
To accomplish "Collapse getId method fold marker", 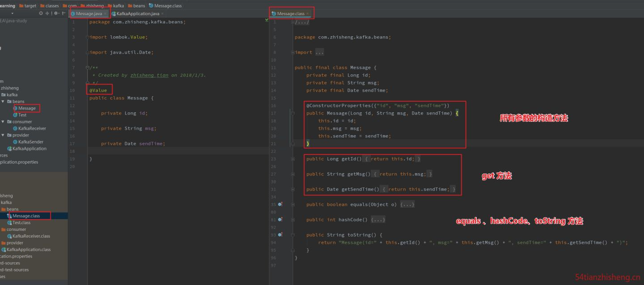I will coord(292,159).
